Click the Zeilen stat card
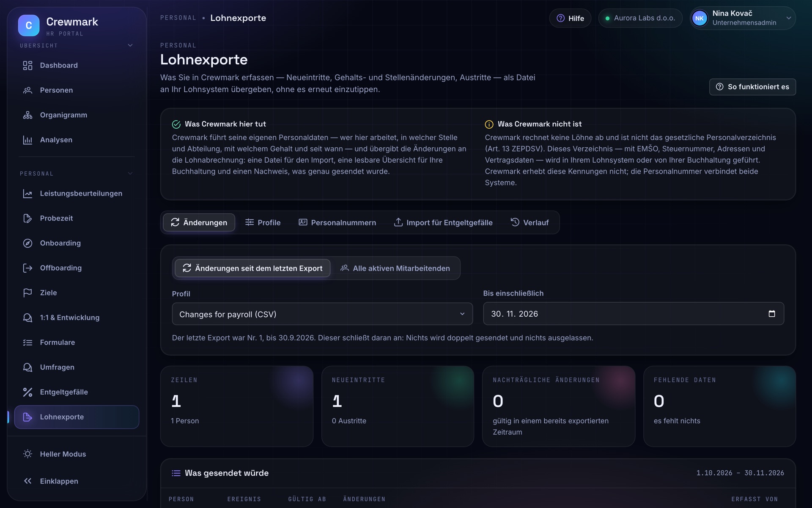Viewport: 812px width, 508px height. [237, 406]
